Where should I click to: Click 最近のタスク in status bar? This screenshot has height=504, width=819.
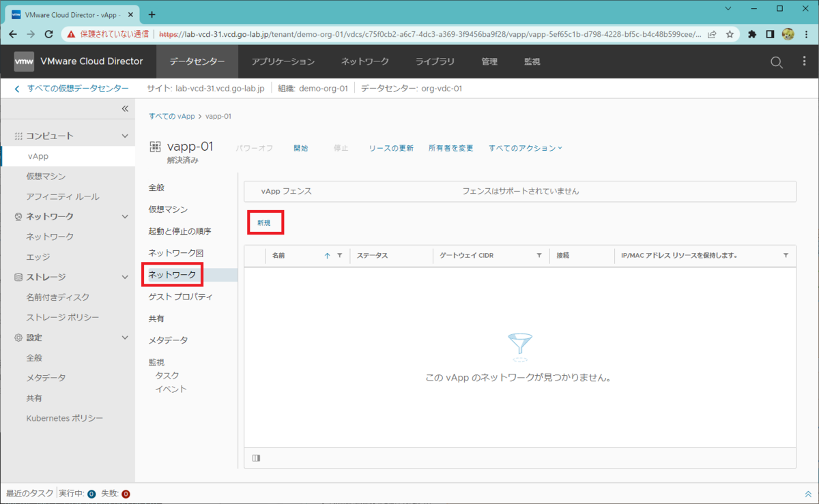pos(29,494)
